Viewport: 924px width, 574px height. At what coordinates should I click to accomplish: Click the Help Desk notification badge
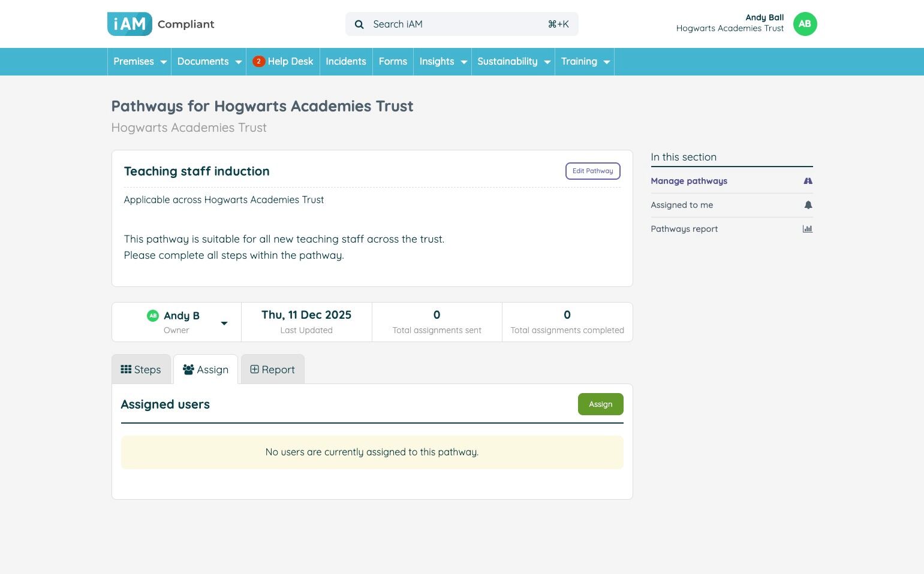coord(258,62)
